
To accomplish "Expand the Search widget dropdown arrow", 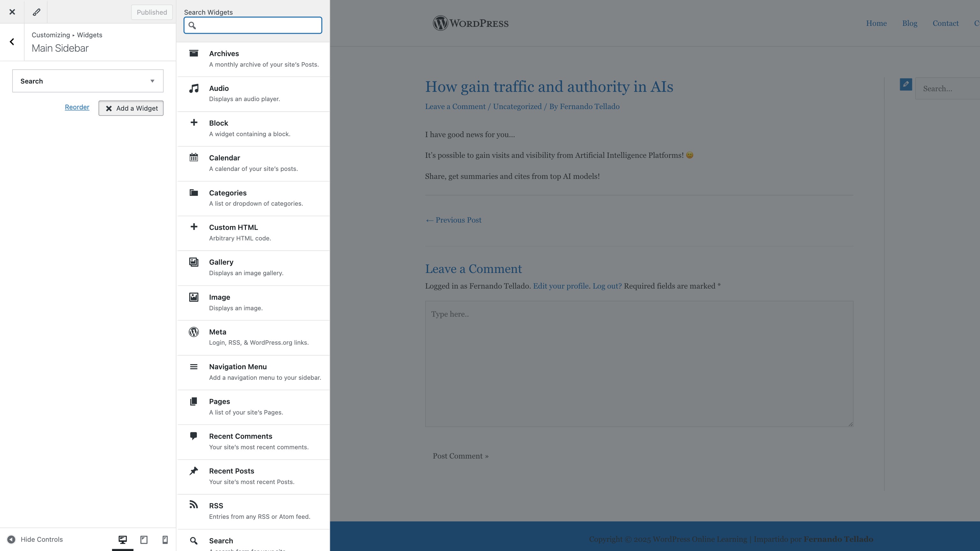I will point(152,81).
